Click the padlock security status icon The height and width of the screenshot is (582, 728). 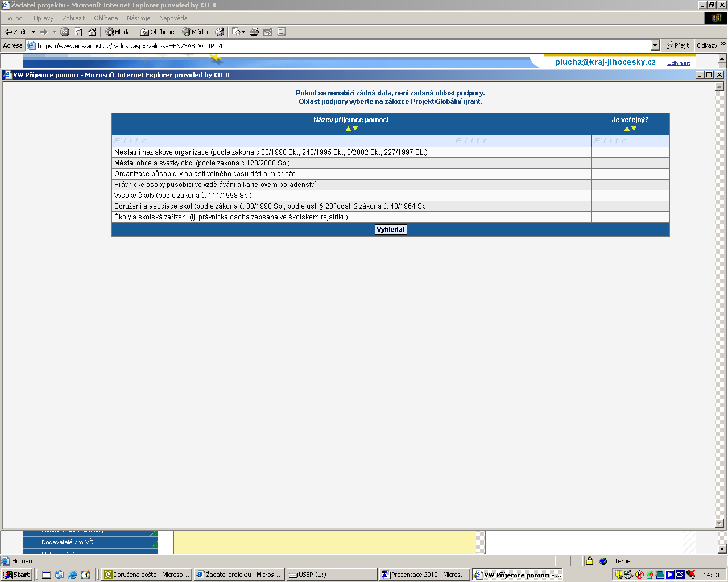[x=590, y=561]
